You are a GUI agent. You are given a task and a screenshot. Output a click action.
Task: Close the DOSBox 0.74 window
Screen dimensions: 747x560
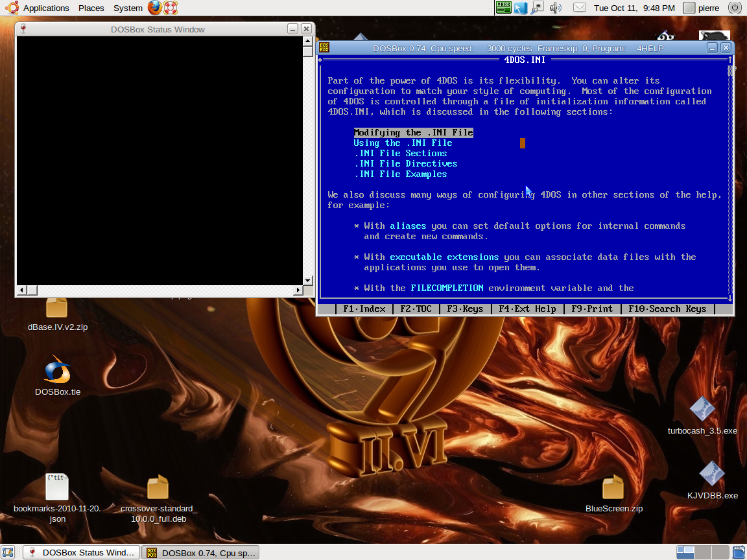pyautogui.click(x=726, y=47)
